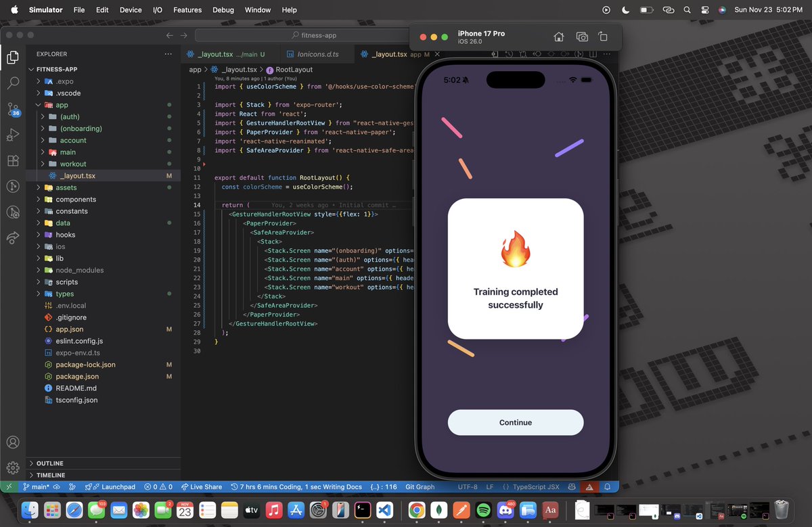Open Discord from the Dock

click(x=505, y=509)
